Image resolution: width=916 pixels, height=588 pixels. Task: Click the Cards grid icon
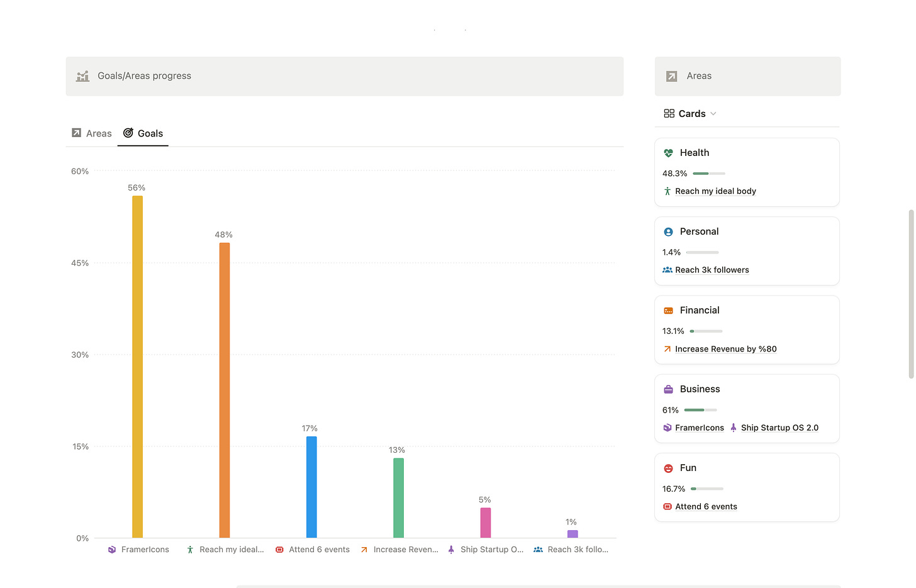click(668, 113)
